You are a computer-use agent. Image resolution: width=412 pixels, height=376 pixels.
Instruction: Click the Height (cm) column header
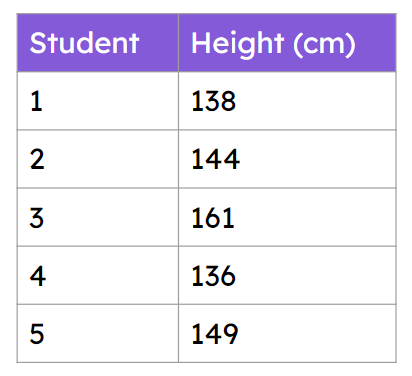point(287,43)
